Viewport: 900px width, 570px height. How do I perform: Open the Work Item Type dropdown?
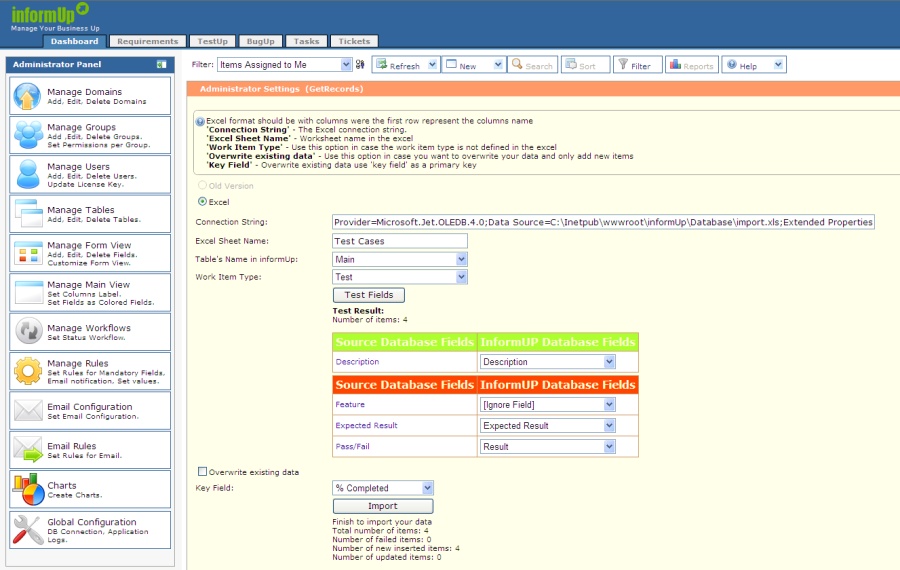click(x=400, y=277)
